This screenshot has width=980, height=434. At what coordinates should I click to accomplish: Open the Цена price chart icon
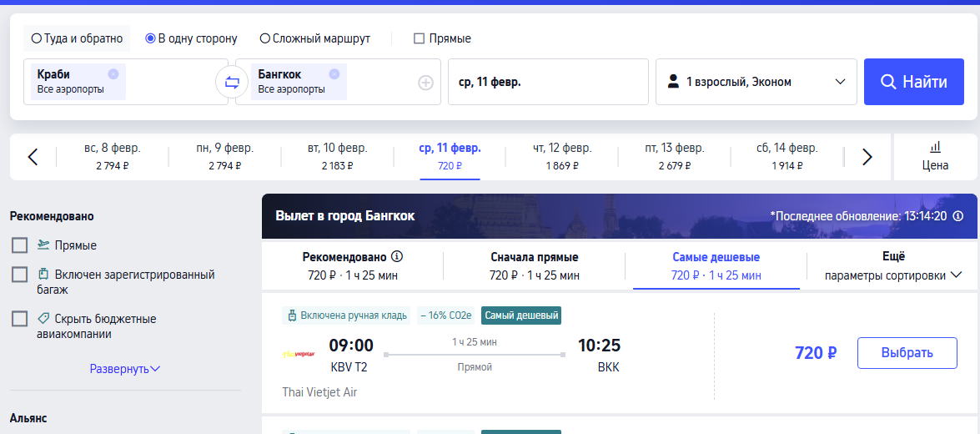(935, 156)
